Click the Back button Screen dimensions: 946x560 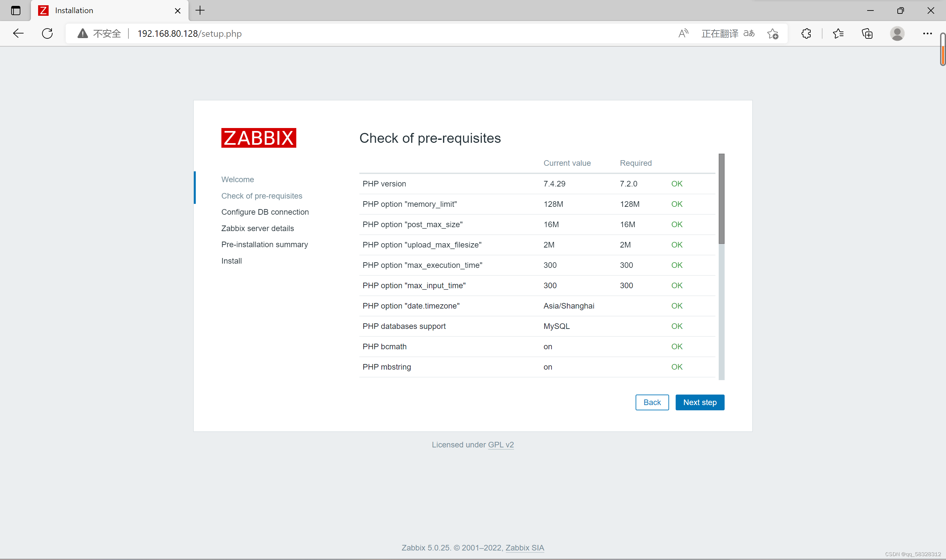click(652, 402)
